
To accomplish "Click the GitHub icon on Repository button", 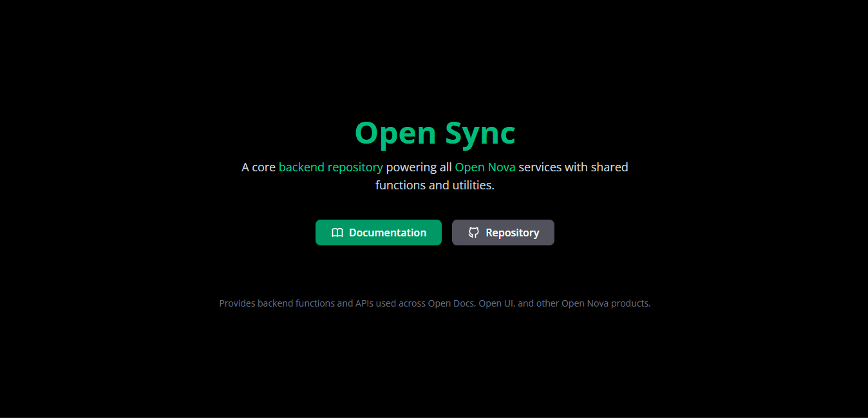I will click(474, 233).
